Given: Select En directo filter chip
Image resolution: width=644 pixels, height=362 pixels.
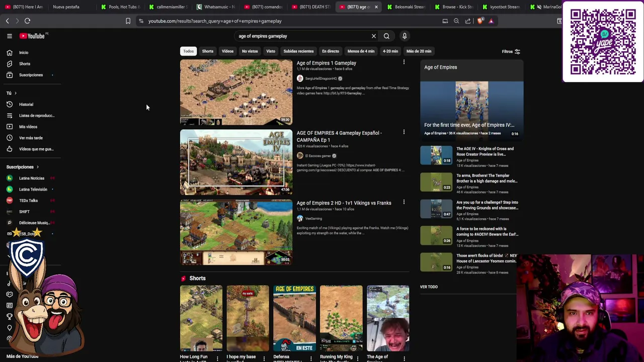Looking at the screenshot, I should [331, 51].
